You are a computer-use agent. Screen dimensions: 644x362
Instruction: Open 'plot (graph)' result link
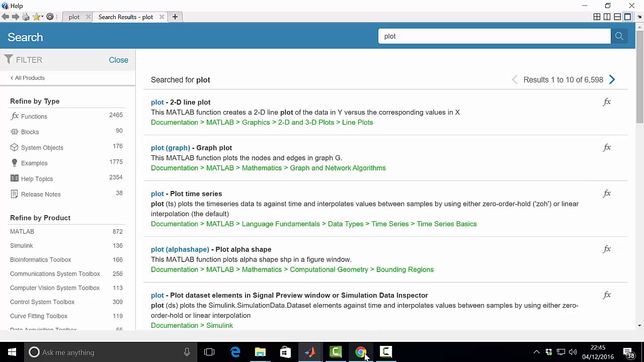pos(171,148)
